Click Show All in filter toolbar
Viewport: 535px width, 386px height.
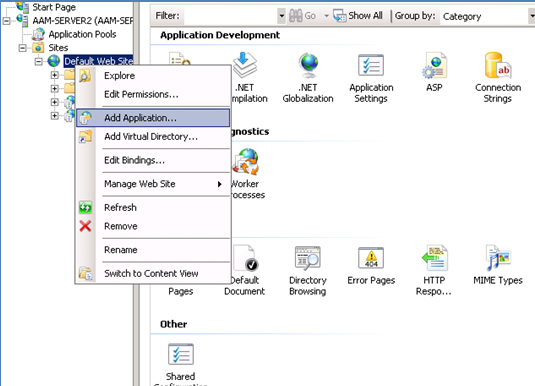tap(358, 16)
